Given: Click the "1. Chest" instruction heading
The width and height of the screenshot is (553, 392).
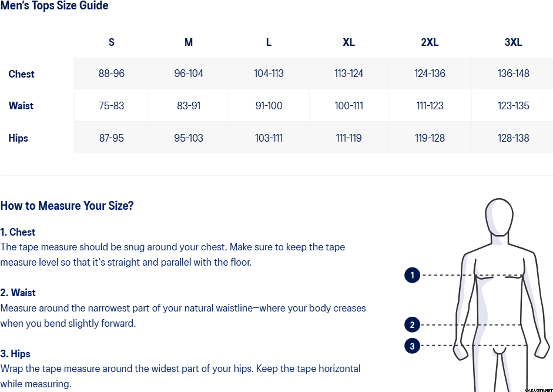Looking at the screenshot, I should point(18,232).
